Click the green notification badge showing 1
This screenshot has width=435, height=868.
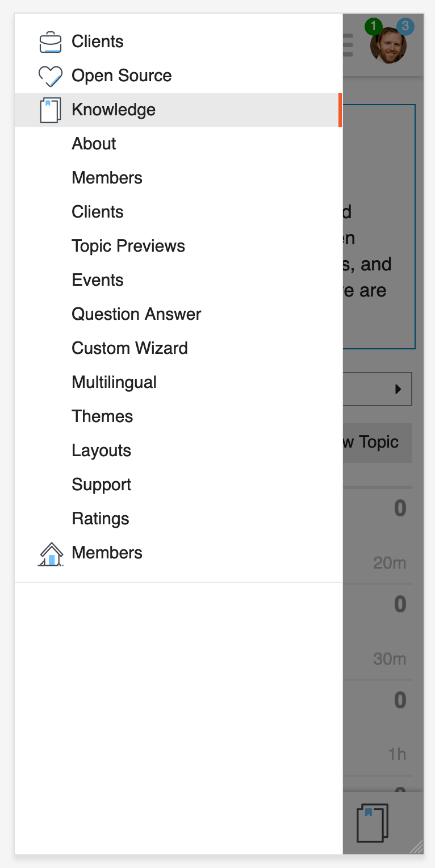coord(373,26)
